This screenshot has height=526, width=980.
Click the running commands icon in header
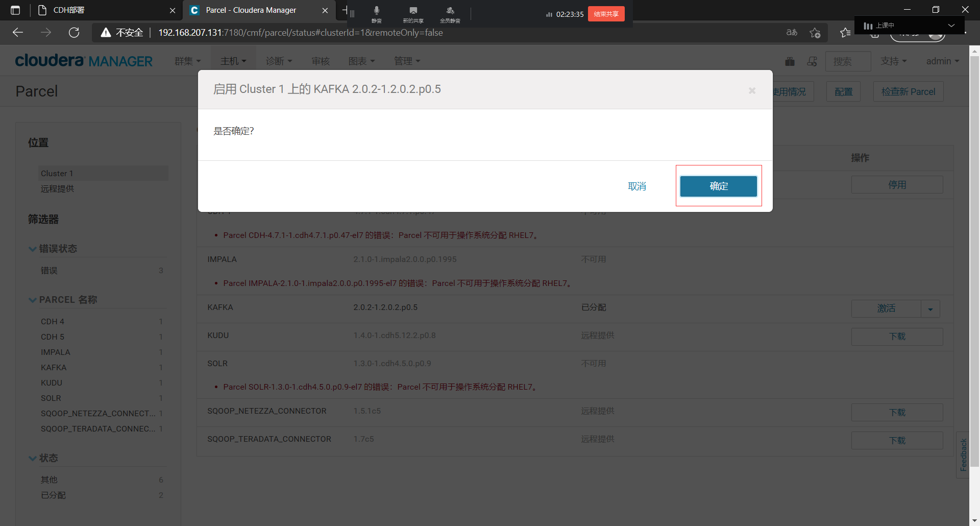(x=812, y=61)
